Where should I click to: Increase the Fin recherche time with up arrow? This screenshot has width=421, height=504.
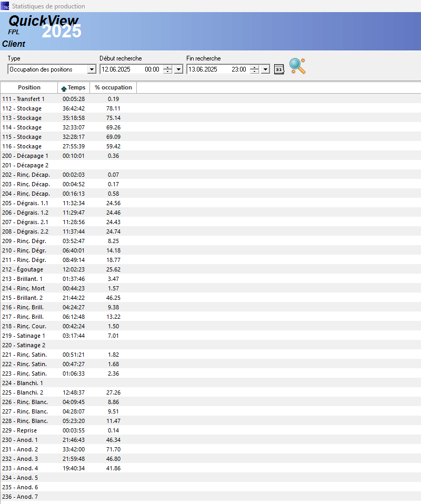coord(254,67)
